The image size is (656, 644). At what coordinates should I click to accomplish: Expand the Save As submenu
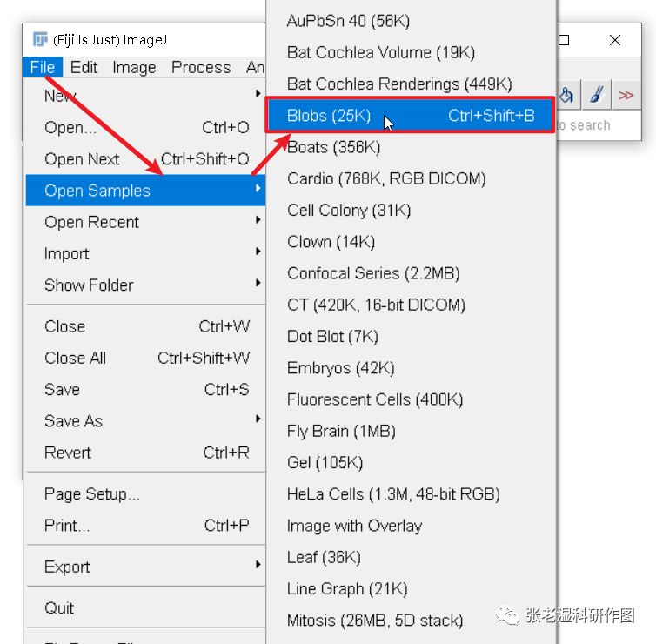pos(145,421)
